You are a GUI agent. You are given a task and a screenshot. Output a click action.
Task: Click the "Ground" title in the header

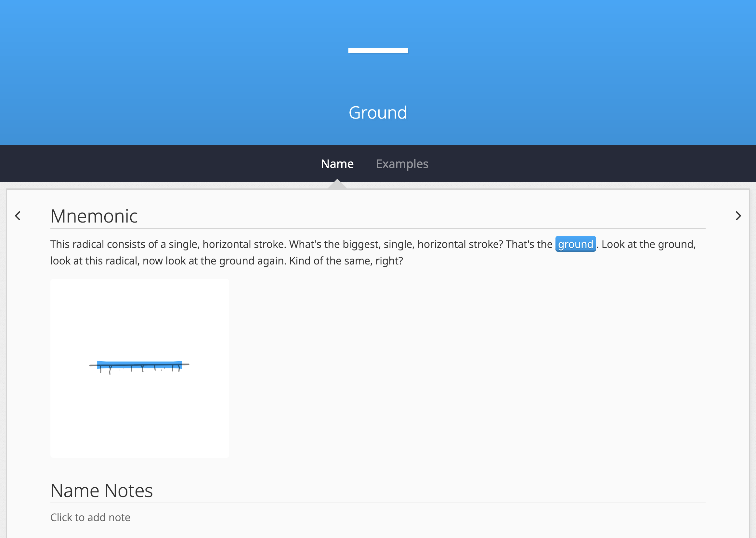coord(378,113)
